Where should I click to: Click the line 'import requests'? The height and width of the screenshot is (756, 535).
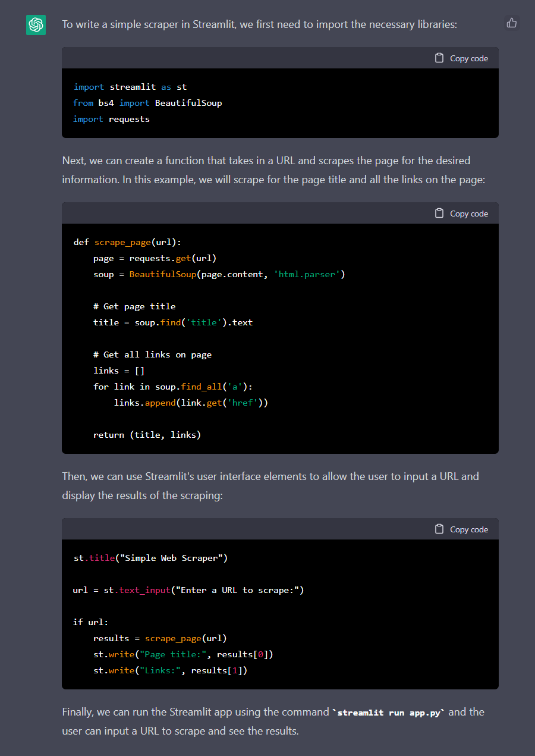coord(111,119)
